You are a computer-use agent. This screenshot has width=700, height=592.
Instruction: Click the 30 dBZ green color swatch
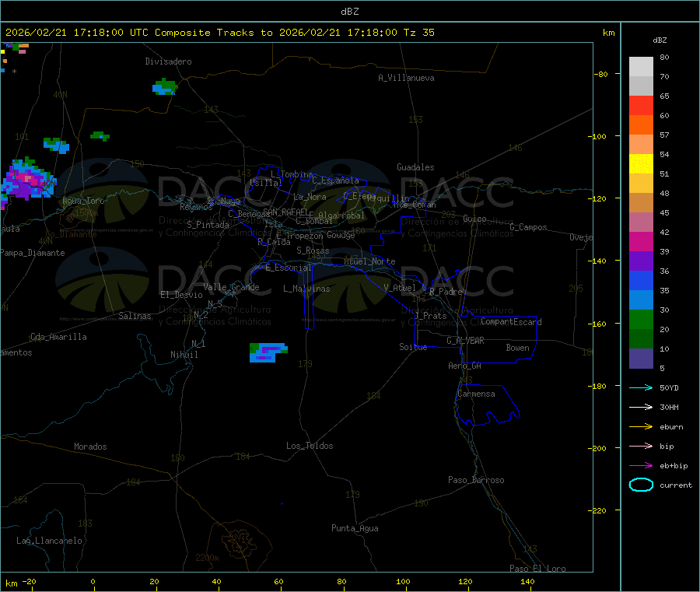click(x=641, y=319)
